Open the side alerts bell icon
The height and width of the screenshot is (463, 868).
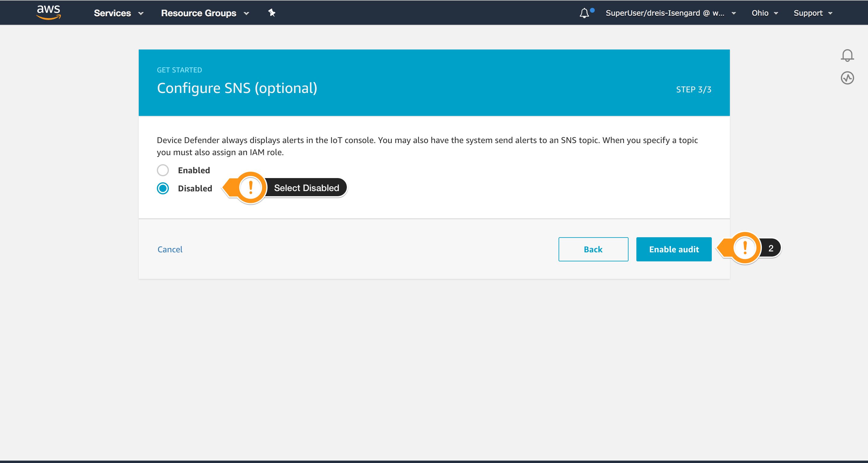pyautogui.click(x=847, y=56)
